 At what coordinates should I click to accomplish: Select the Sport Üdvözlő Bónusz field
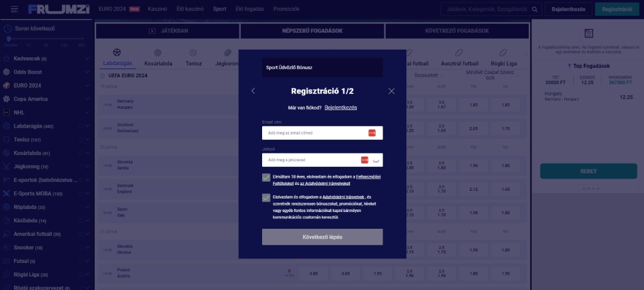(x=323, y=68)
